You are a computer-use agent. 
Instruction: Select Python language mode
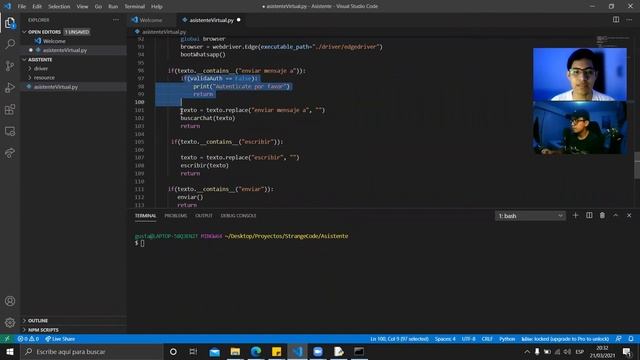tap(507, 339)
